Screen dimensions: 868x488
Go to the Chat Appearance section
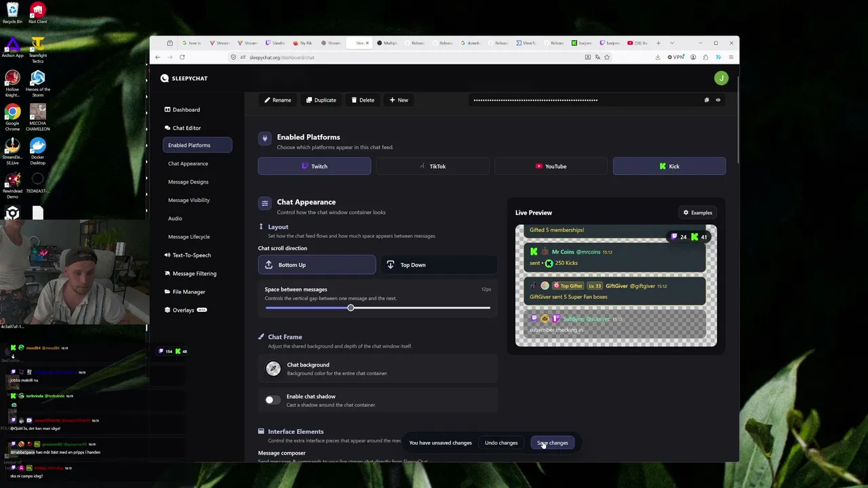click(188, 163)
